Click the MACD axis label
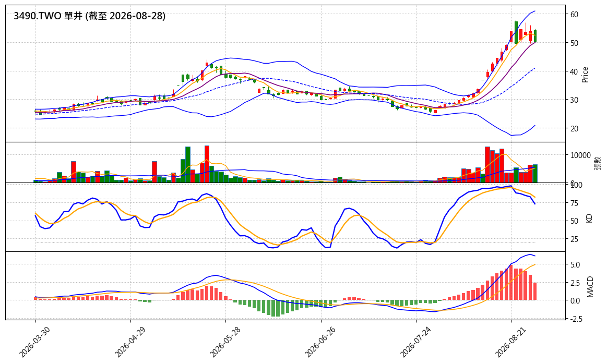 [590, 287]
